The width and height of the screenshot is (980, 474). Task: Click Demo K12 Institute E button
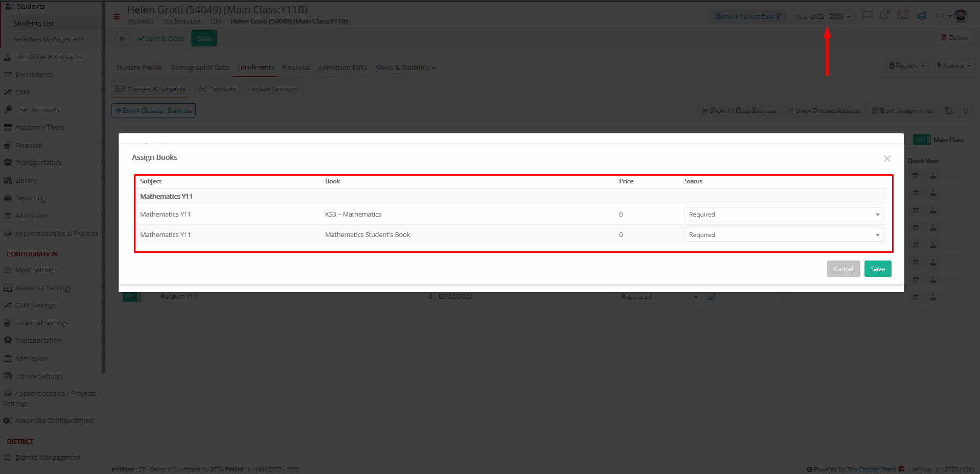pyautogui.click(x=747, y=16)
